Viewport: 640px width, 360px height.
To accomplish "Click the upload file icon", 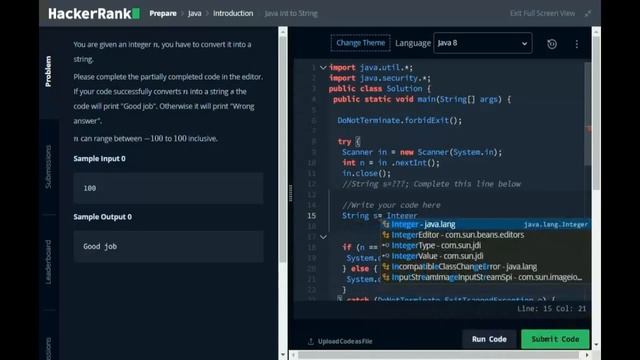I will [311, 341].
